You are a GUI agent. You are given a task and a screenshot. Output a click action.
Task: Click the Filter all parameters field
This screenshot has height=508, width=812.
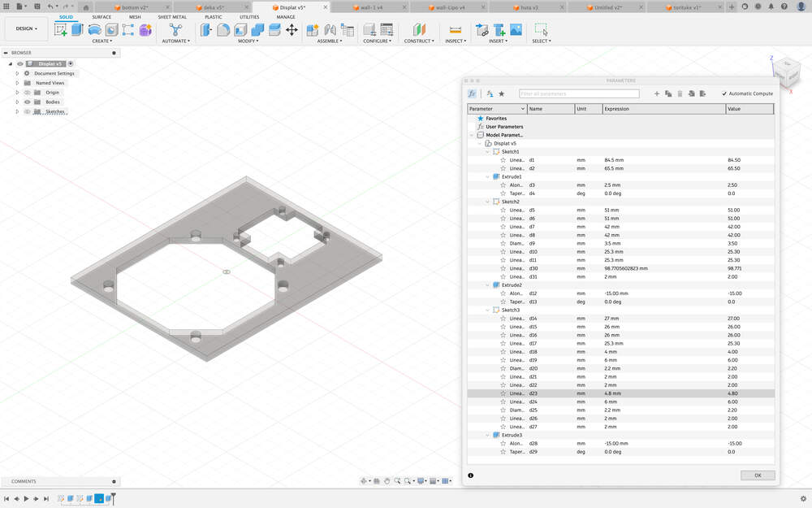tap(579, 93)
